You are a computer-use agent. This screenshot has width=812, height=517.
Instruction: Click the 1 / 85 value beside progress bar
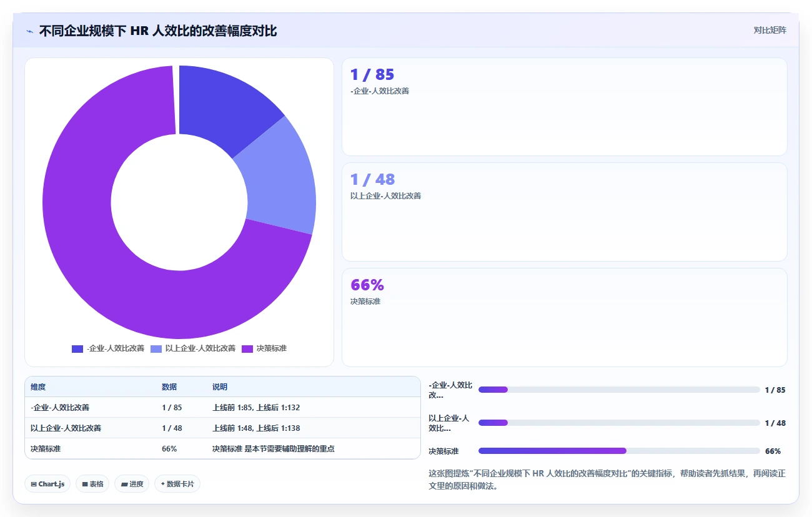point(775,390)
